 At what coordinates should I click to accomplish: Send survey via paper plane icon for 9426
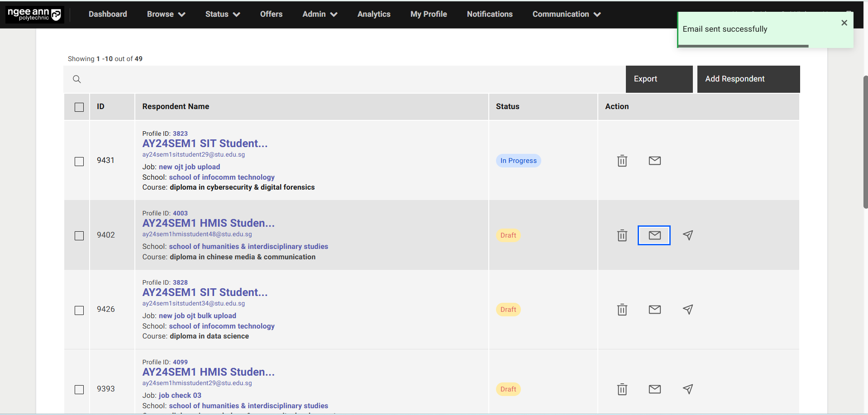pyautogui.click(x=687, y=310)
